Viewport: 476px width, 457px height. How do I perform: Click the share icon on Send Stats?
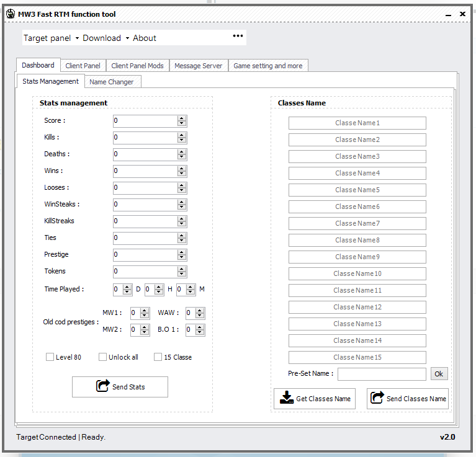click(x=102, y=386)
